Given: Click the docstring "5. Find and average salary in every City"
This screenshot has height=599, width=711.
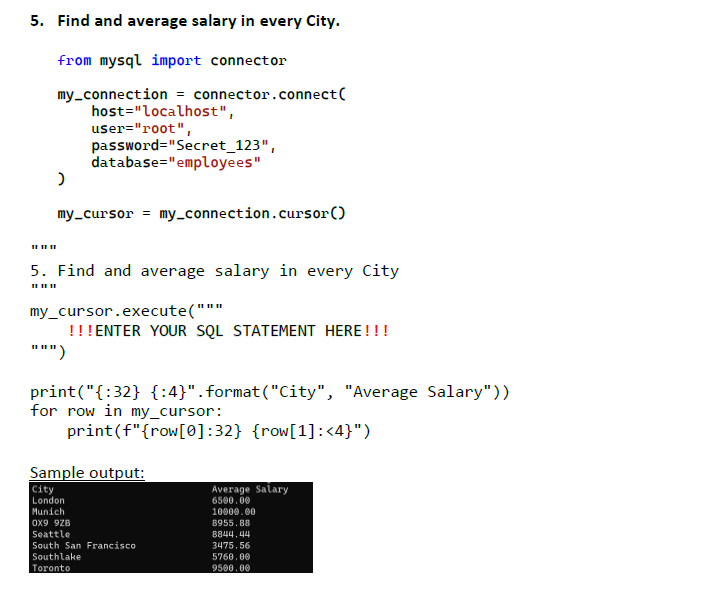Looking at the screenshot, I should tap(214, 271).
